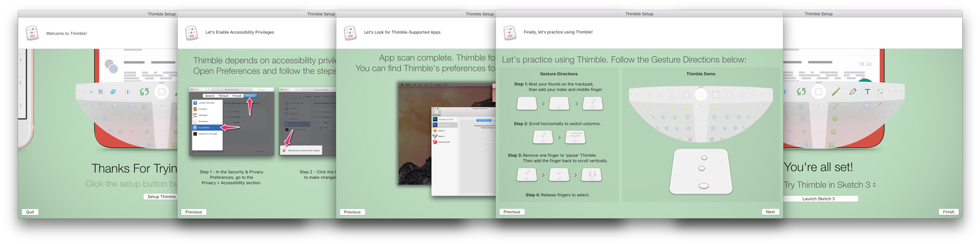Click the middle finger circle on the demo trackpad

pos(702,169)
